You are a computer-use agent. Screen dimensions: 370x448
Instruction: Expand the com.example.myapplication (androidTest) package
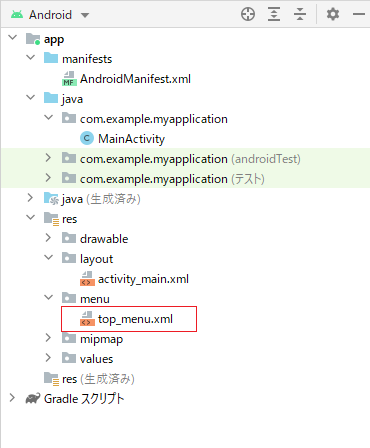pos(48,158)
